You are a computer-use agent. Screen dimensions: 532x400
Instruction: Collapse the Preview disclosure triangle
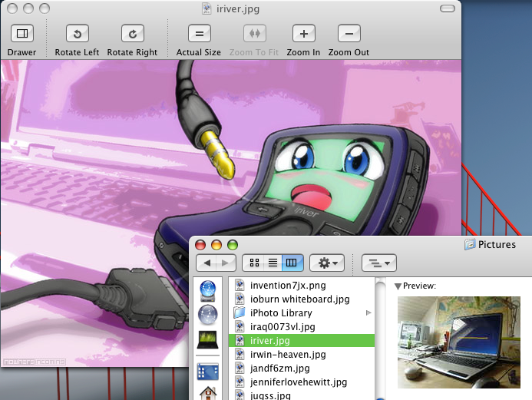click(398, 286)
